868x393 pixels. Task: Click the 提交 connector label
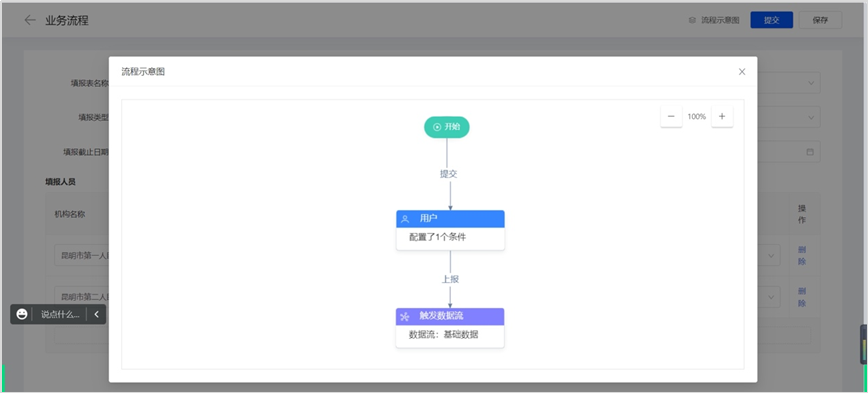pos(448,174)
